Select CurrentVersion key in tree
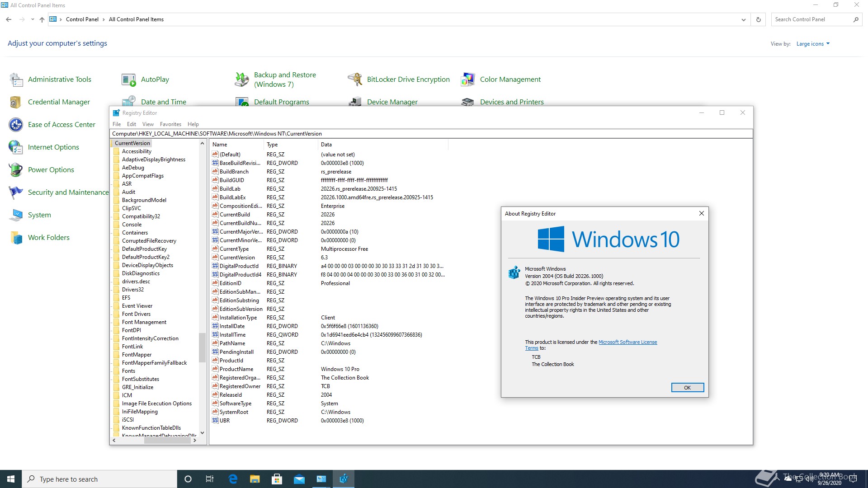 click(x=132, y=143)
